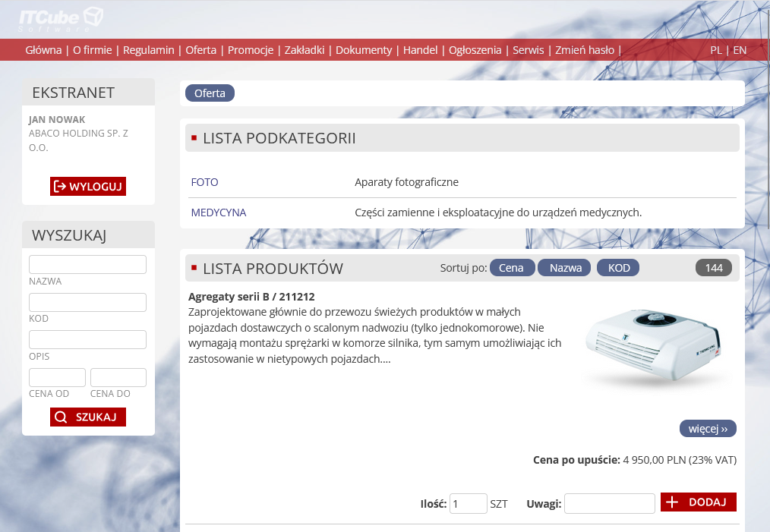This screenshot has width=770, height=532.
Task: Open the Promocje menu item
Action: (250, 50)
